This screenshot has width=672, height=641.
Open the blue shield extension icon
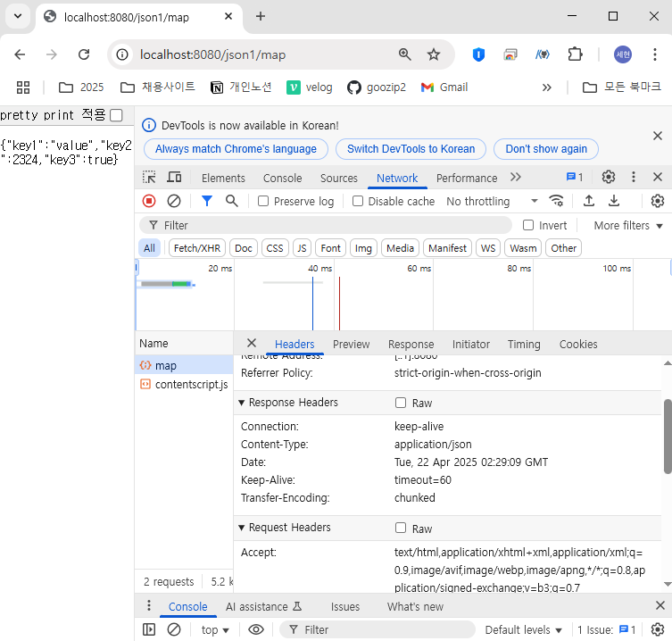(x=478, y=54)
